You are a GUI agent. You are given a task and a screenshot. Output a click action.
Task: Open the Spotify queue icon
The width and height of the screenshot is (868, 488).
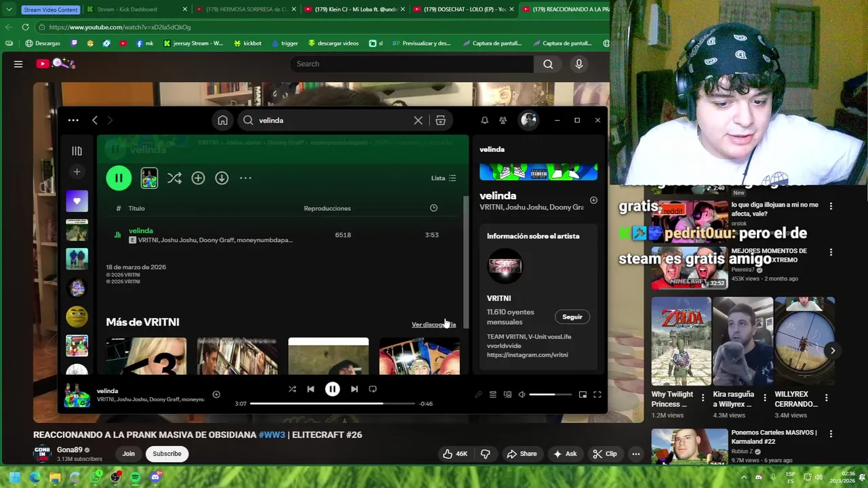(x=493, y=394)
